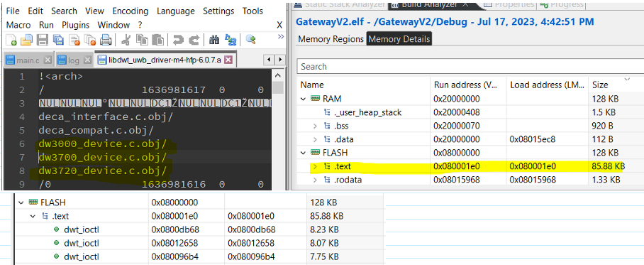Show hidden toolbar items via double-chevron
The width and height of the screenshot is (644, 265).
[x=281, y=37]
